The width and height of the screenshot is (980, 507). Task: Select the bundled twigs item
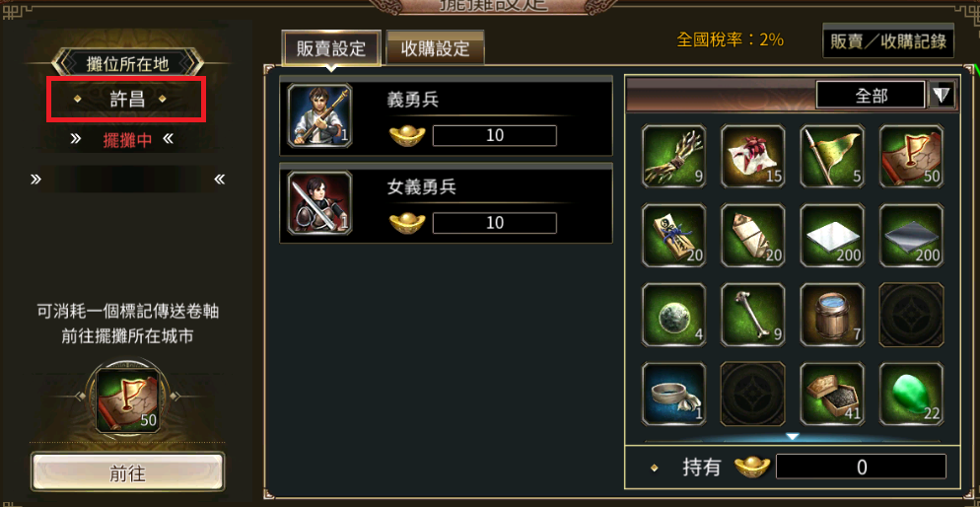pyautogui.click(x=673, y=156)
